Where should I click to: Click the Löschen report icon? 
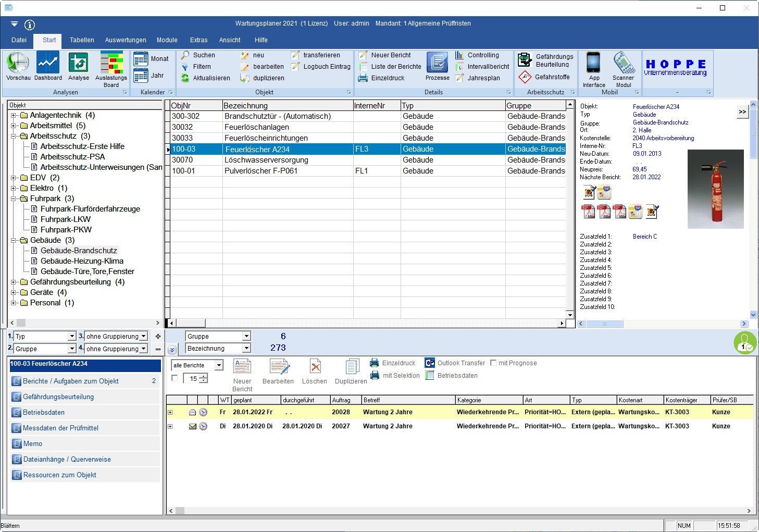click(x=315, y=367)
